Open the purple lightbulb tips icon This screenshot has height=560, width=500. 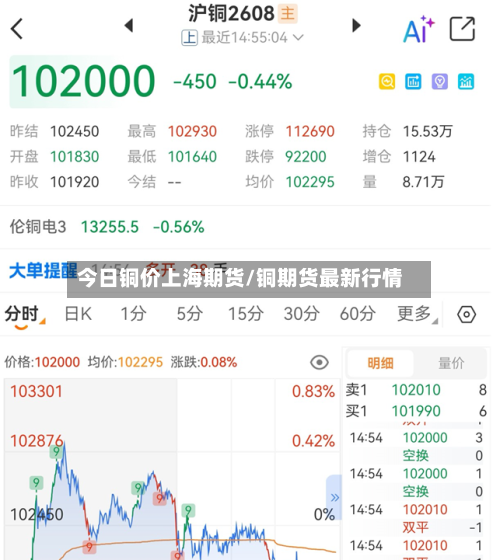[x=440, y=82]
